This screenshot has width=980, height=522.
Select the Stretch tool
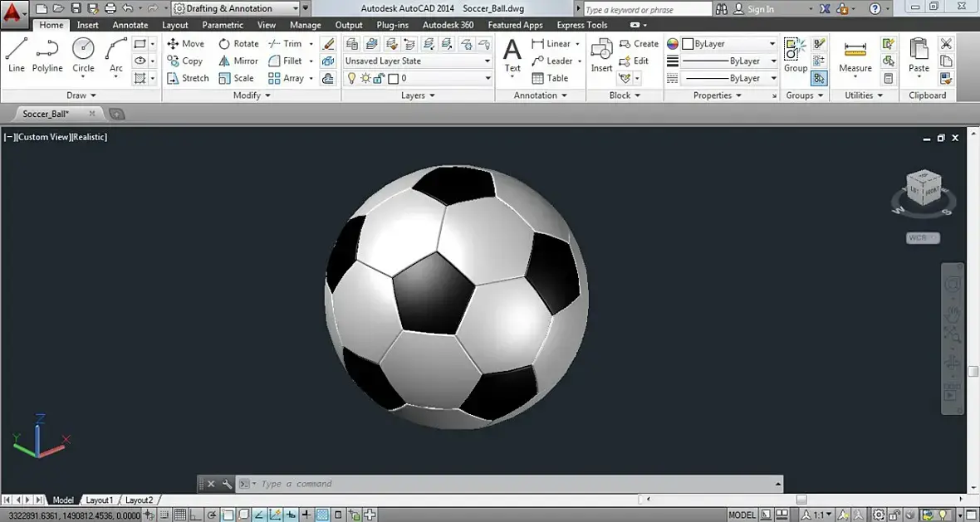189,78
